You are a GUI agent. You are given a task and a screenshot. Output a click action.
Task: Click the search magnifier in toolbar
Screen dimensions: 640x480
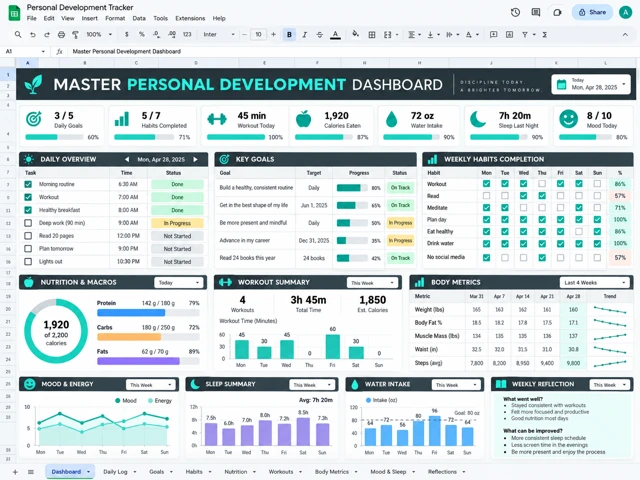[18, 35]
